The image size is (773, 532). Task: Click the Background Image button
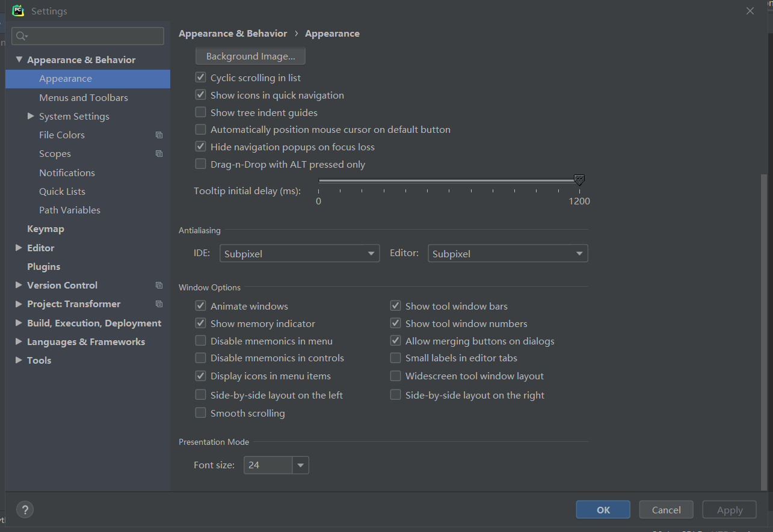click(x=250, y=57)
